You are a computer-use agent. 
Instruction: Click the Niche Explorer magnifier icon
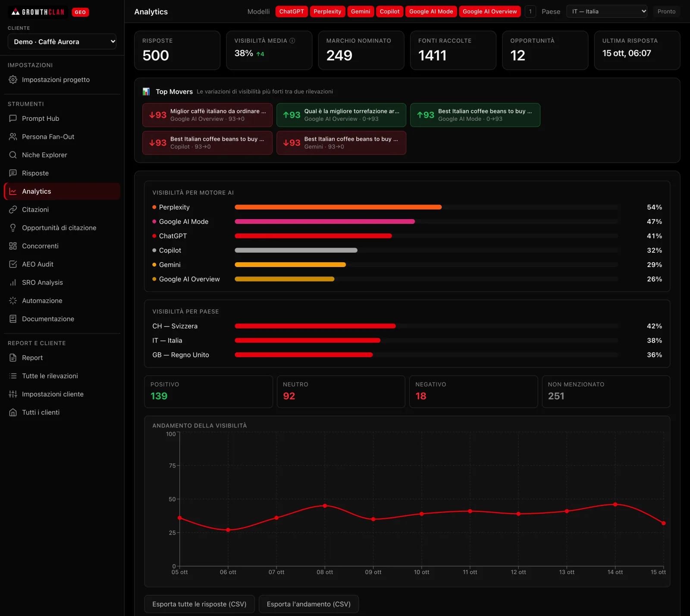(x=13, y=155)
